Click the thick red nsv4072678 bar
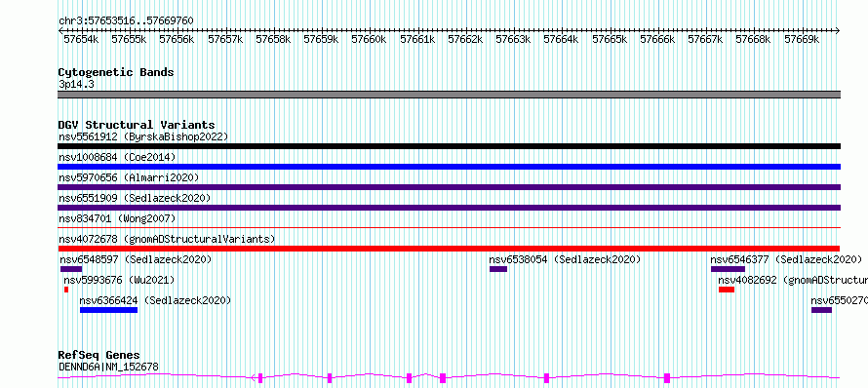Image resolution: width=868 pixels, height=388 pixels. click(x=449, y=249)
